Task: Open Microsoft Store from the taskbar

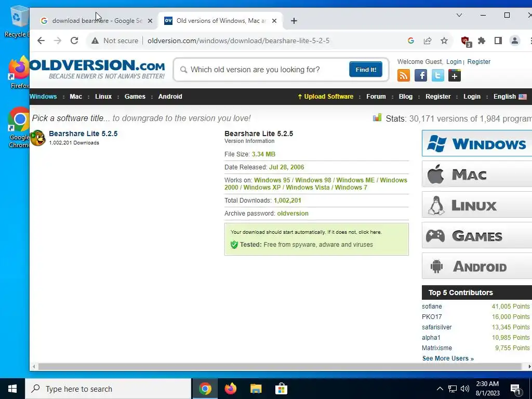Action: coord(281,389)
